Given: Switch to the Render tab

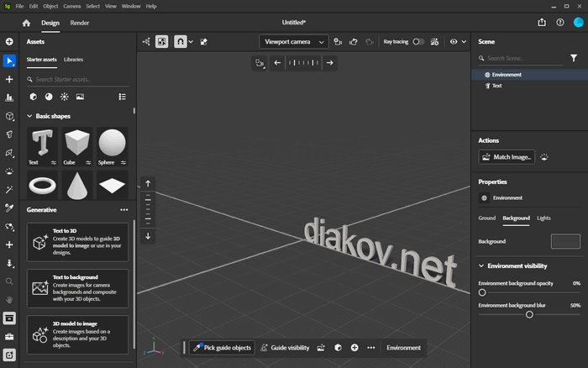Looking at the screenshot, I should click(x=80, y=23).
